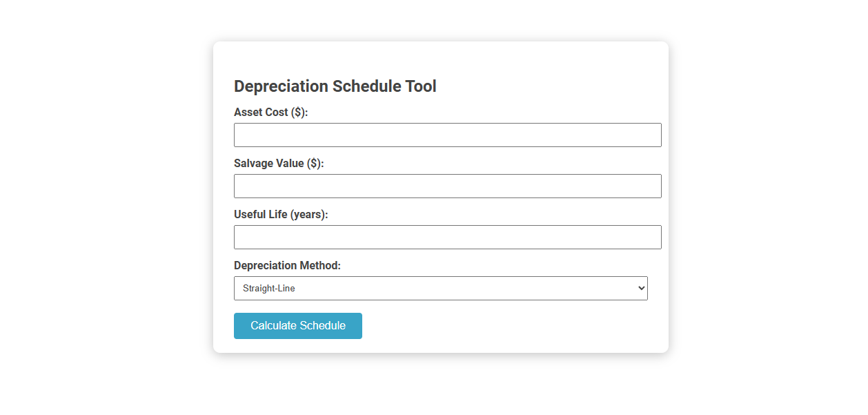
Task: Select Straight-Line in the method dropdown
Action: [440, 288]
